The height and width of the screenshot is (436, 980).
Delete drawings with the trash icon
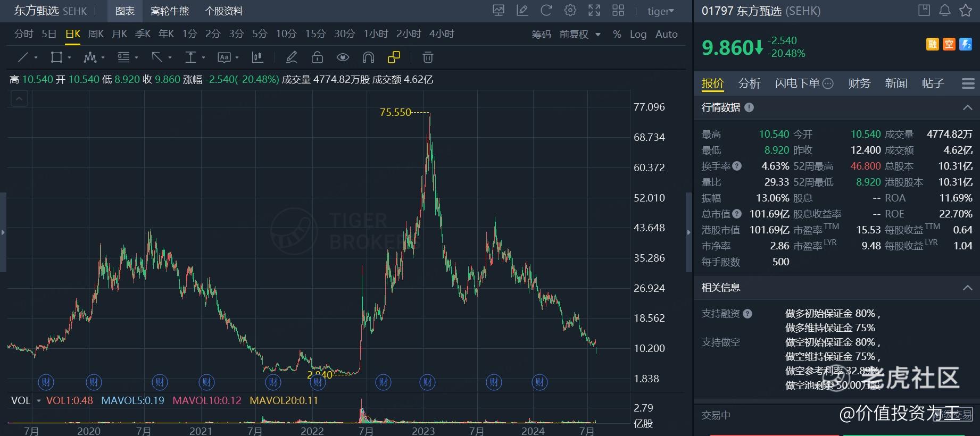(428, 57)
